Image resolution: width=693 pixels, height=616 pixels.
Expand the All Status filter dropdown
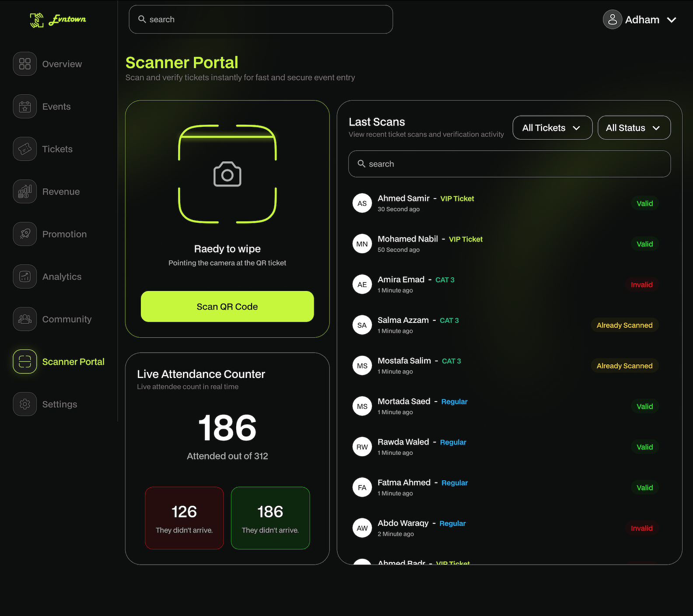tap(634, 128)
